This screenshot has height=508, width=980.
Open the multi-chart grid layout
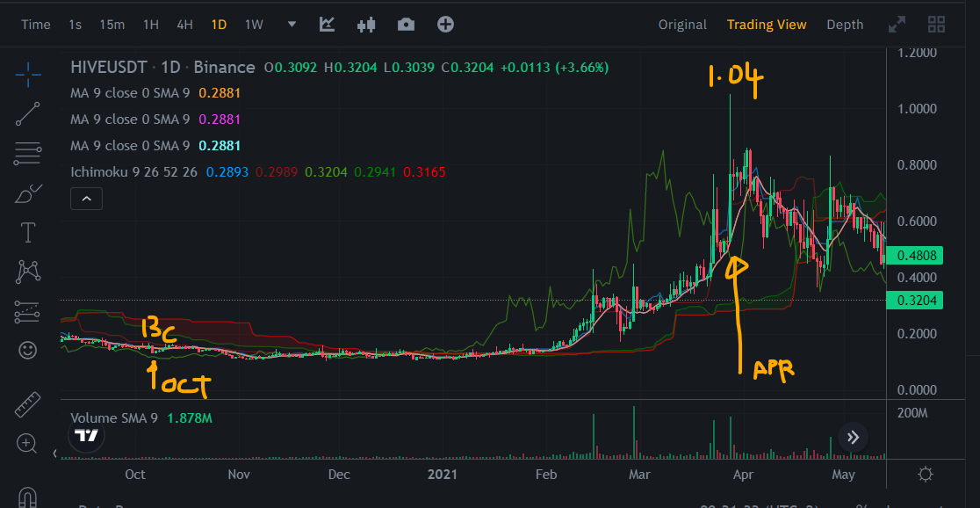pyautogui.click(x=936, y=25)
